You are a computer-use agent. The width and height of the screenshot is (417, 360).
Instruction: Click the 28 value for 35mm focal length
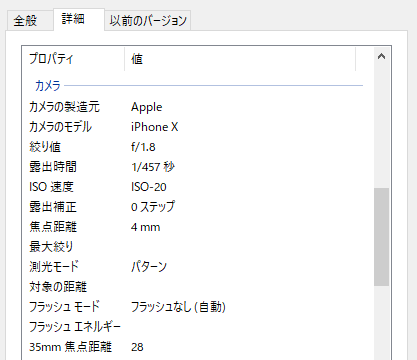[x=137, y=347]
